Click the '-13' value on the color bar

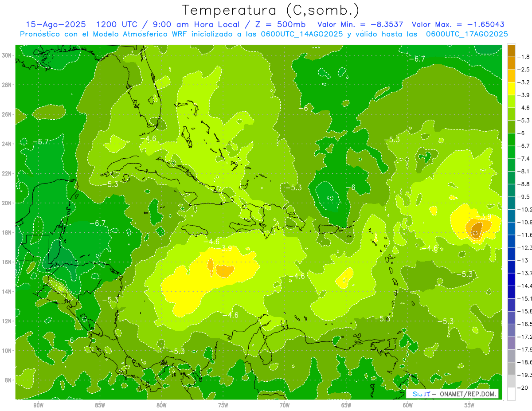click(523, 261)
